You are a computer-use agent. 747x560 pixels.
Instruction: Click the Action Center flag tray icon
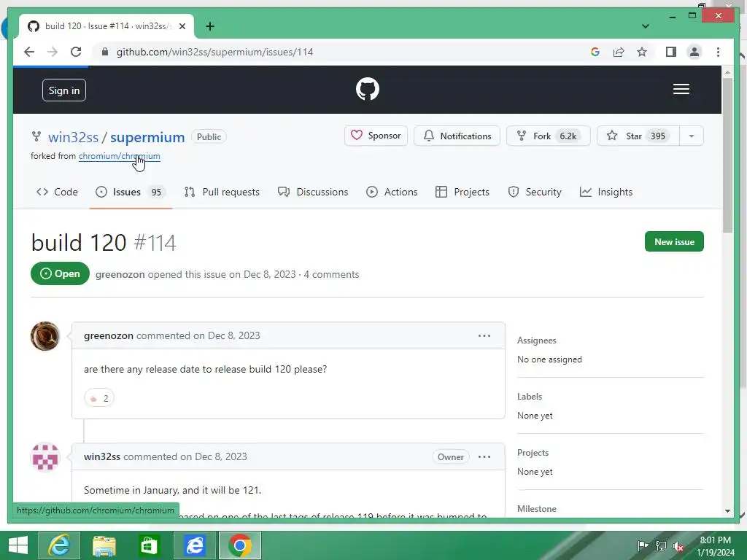click(x=643, y=546)
